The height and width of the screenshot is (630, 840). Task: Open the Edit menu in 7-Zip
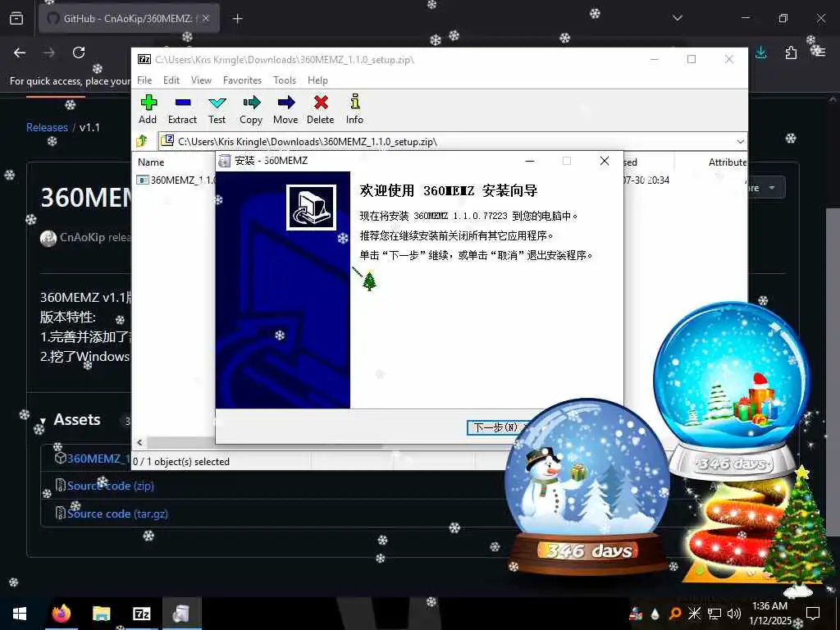coord(171,80)
